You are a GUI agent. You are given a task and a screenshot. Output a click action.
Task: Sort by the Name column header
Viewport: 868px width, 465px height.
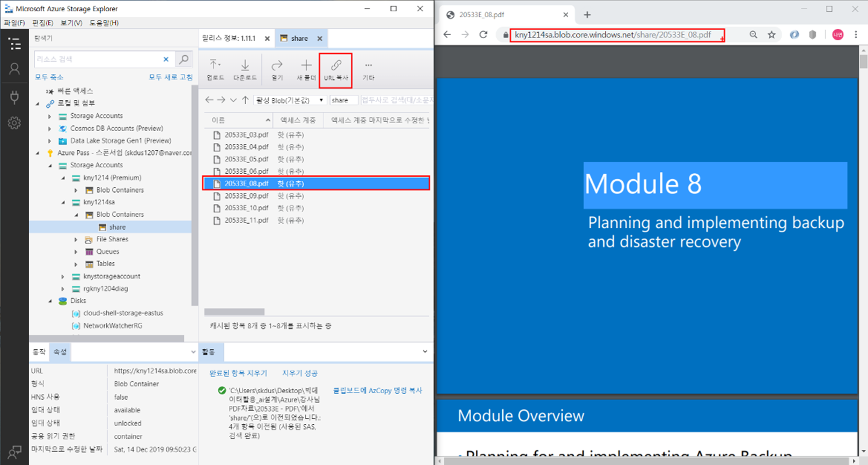239,120
